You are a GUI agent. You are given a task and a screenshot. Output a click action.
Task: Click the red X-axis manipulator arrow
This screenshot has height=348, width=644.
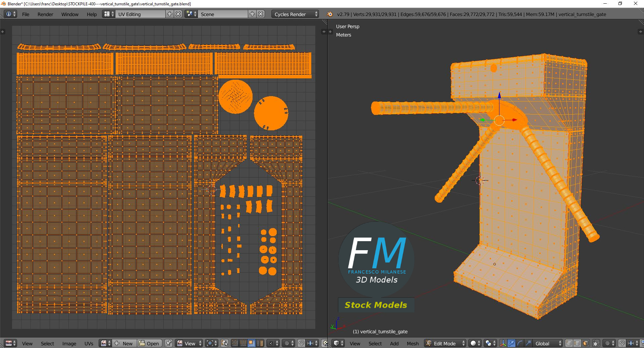[514, 120]
